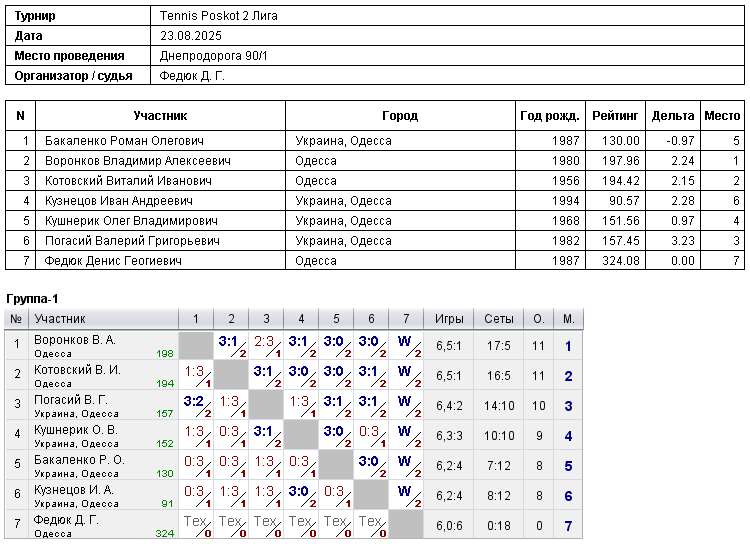This screenshot has width=750, height=544.
Task: Click Бакаленко vs Кузнецов 3:0 score cell
Action: [x=371, y=466]
